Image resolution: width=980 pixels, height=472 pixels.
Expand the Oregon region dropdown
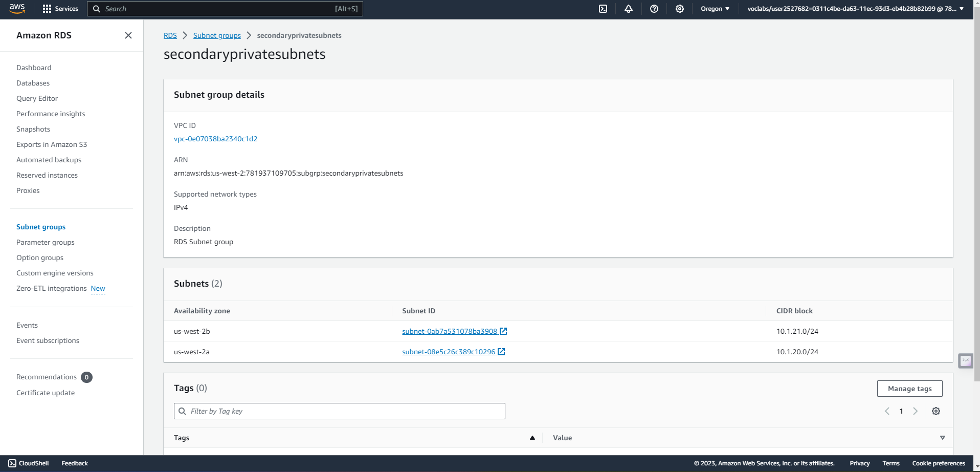click(715, 9)
